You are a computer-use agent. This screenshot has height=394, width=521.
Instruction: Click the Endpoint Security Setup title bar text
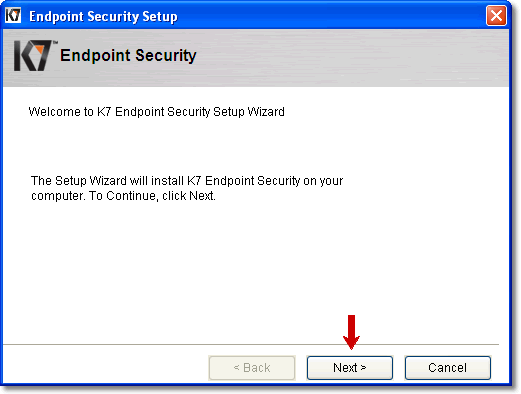[103, 16]
